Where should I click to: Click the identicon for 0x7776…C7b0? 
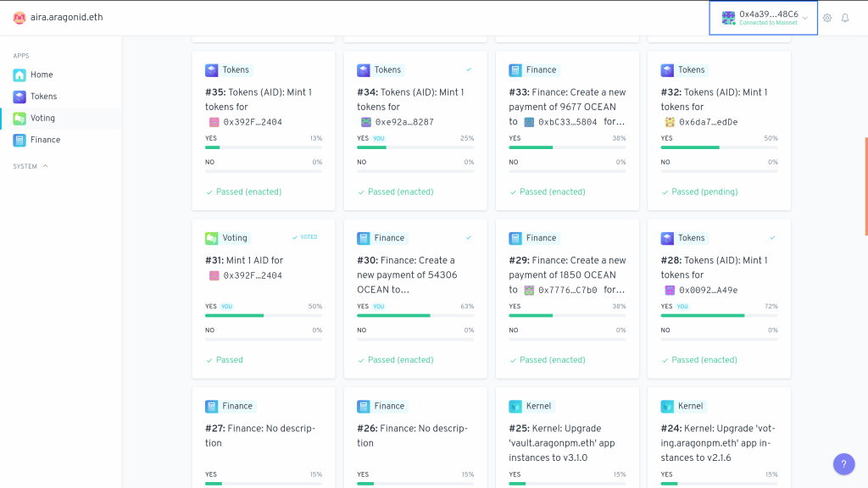tap(529, 291)
